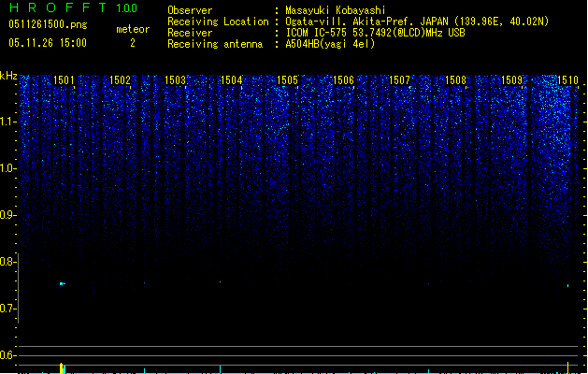Click the kHz axis unit label

pyautogui.click(x=8, y=76)
